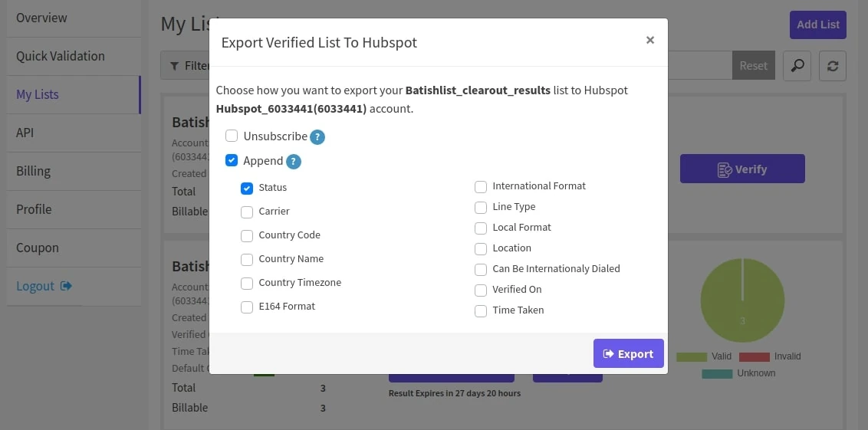Check the E164 Format checkbox
Image resolution: width=868 pixels, height=430 pixels.
click(247, 307)
